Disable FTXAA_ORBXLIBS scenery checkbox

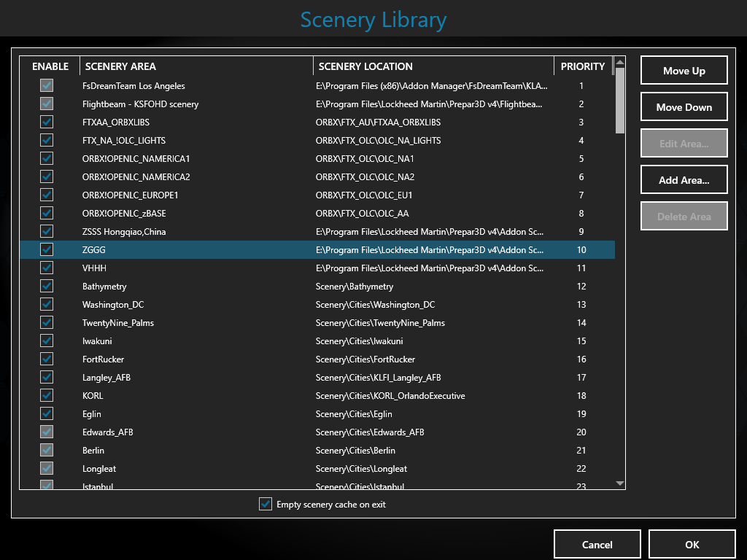[x=47, y=122]
